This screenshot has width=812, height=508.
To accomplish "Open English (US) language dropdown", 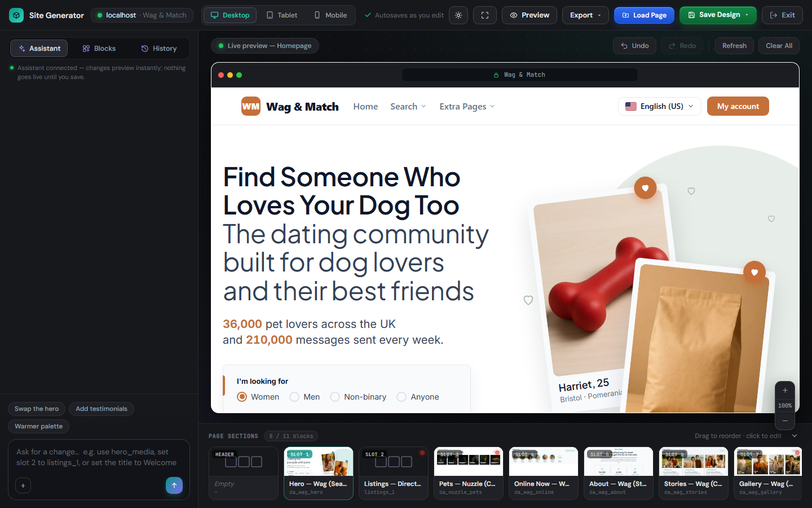I will point(660,106).
